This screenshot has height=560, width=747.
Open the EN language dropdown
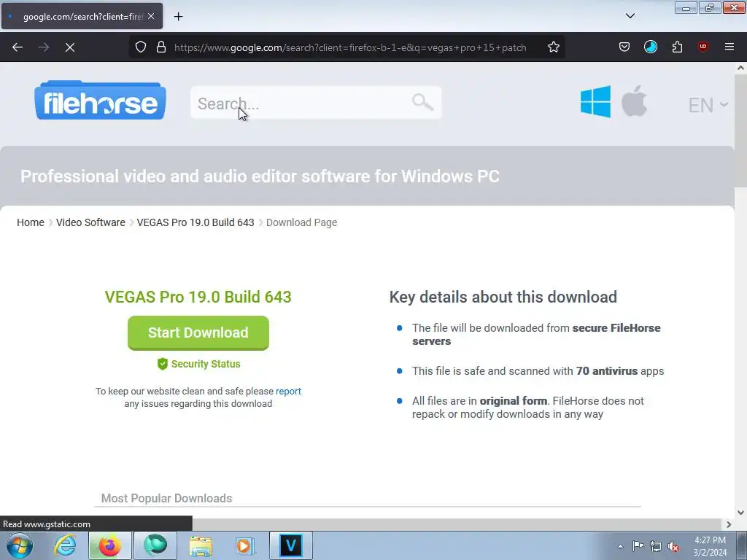point(708,105)
